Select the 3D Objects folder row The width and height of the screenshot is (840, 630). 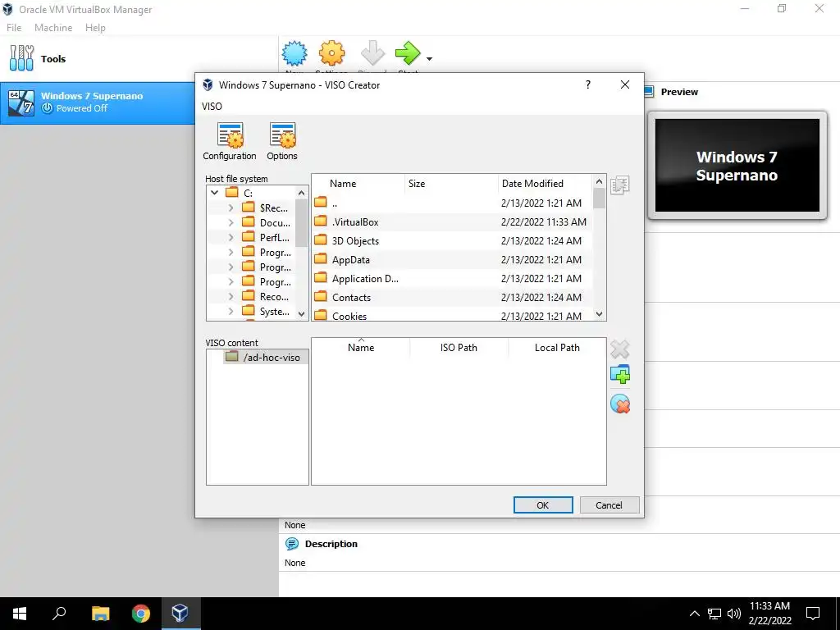point(452,241)
